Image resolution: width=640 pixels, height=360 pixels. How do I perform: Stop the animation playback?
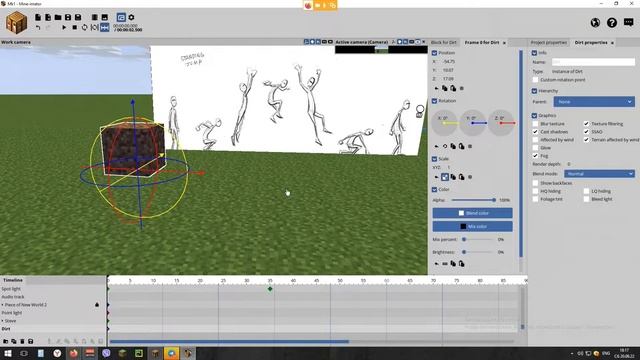click(x=74, y=27)
